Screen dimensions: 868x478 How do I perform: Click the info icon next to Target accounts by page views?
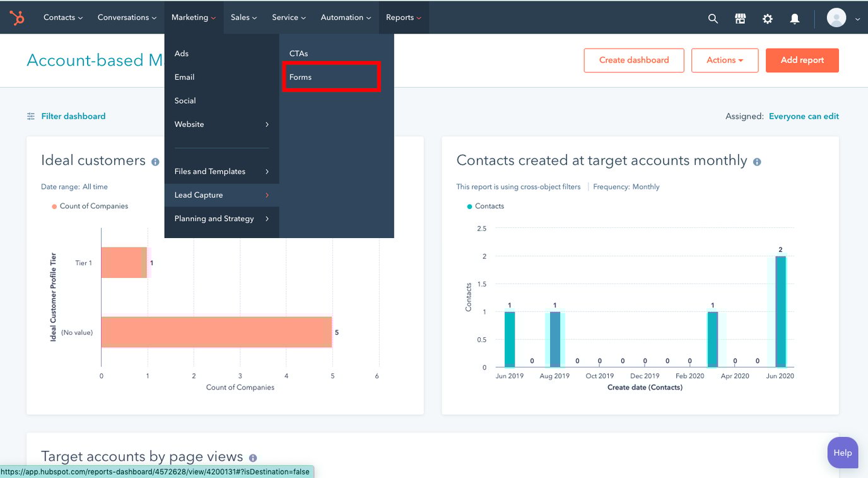pyautogui.click(x=253, y=458)
